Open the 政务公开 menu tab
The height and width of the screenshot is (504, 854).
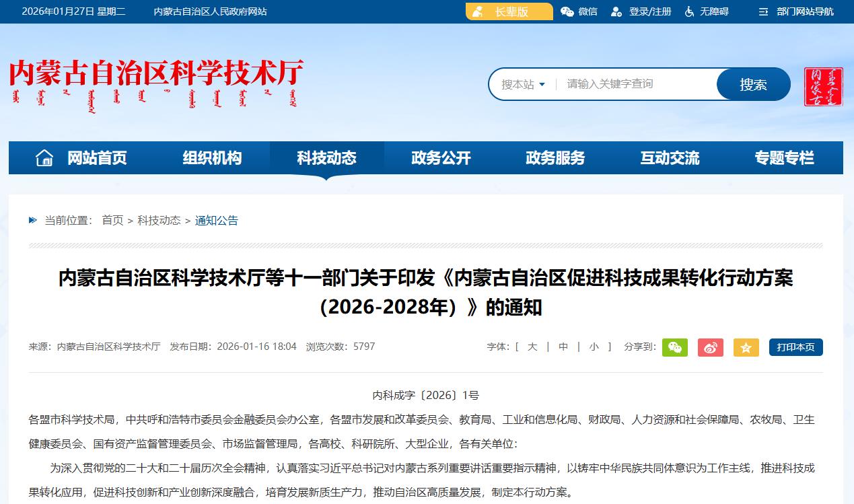point(441,158)
